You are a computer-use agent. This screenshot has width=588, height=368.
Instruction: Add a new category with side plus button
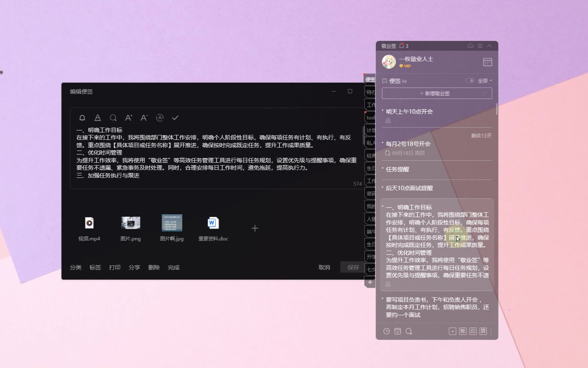pyautogui.click(x=370, y=282)
